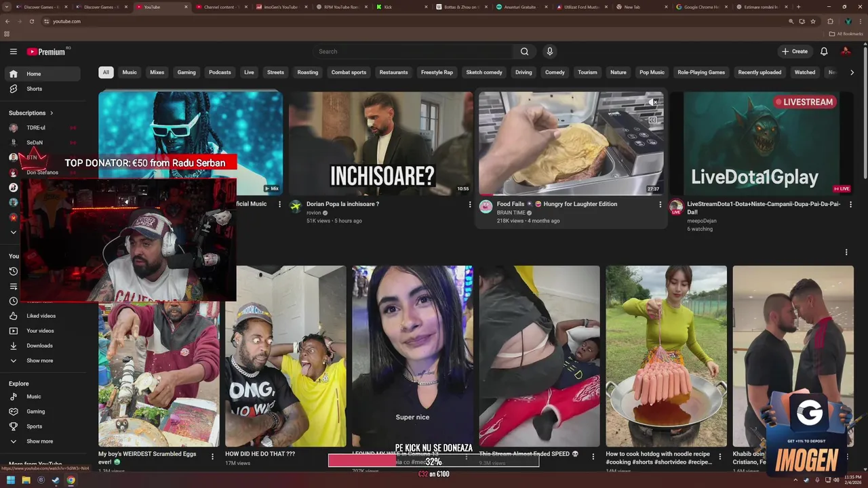Viewport: 868px width, 488px height.
Task: Go to Home in the sidebar
Action: (42, 74)
